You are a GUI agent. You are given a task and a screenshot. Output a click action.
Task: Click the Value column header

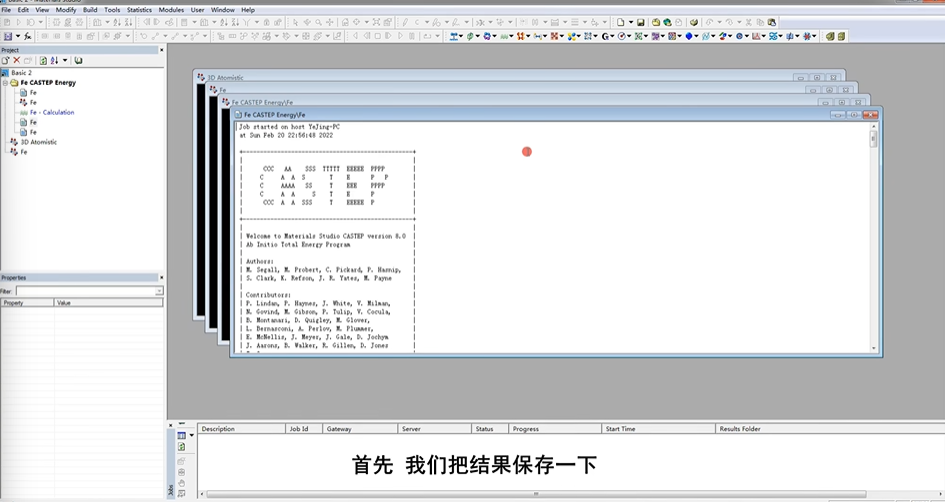tap(108, 303)
